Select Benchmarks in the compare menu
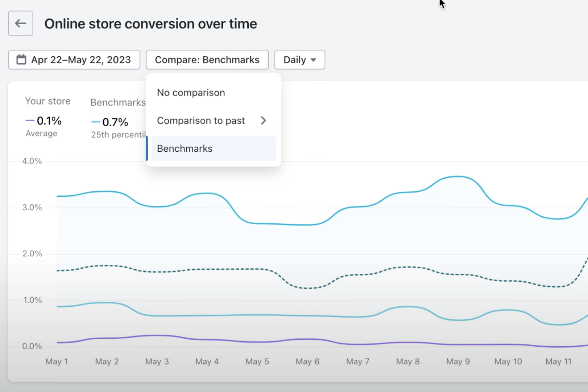Viewport: 588px width, 392px height. click(x=185, y=148)
